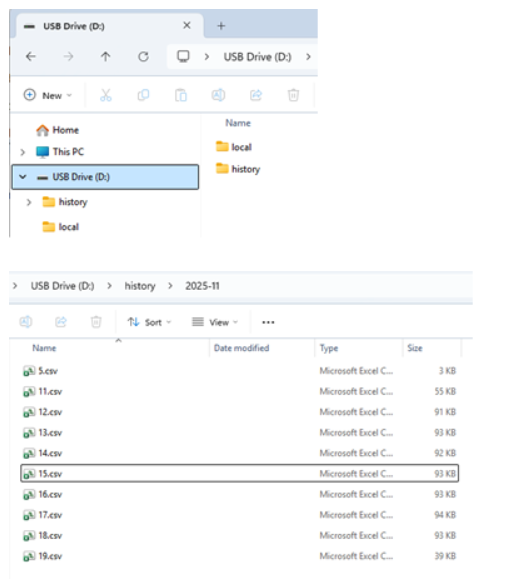
Task: Select file 19.csv
Action: tap(239, 556)
